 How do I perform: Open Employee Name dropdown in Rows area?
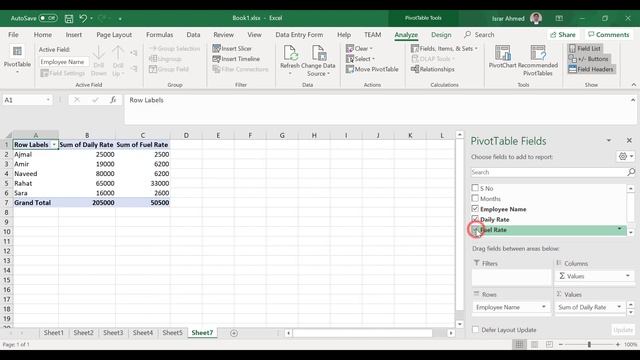(x=544, y=307)
